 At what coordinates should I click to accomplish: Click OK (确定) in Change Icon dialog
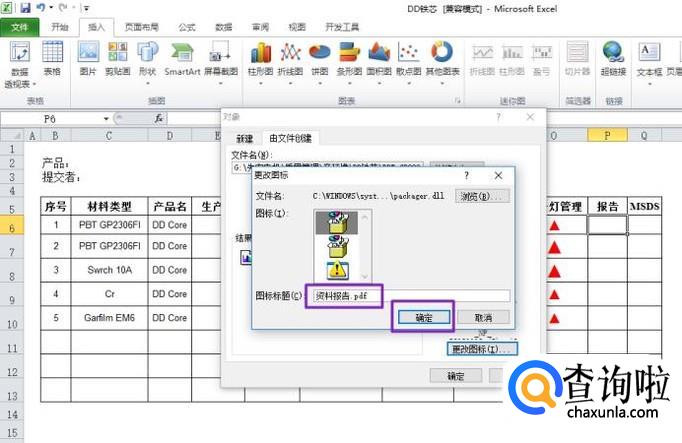424,317
